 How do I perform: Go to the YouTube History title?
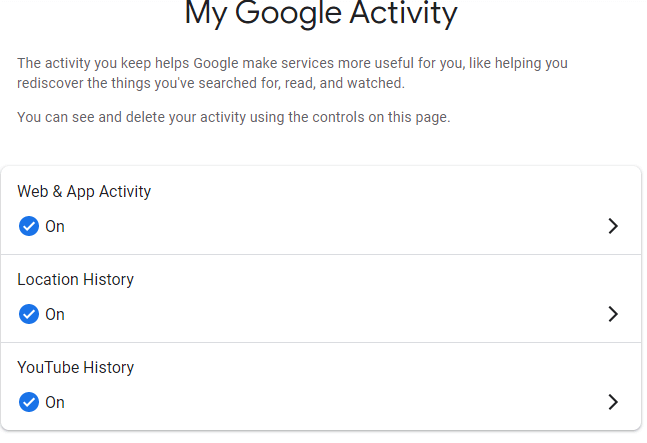coord(75,367)
